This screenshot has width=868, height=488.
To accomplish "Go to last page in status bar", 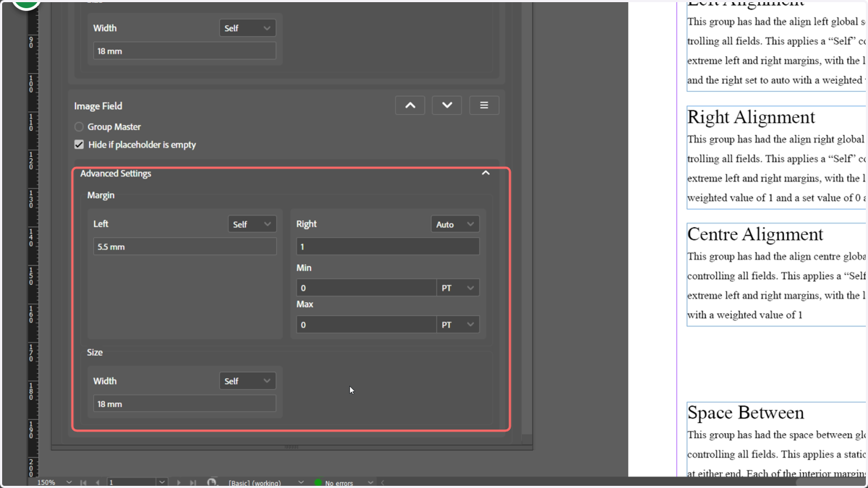I will click(x=193, y=482).
